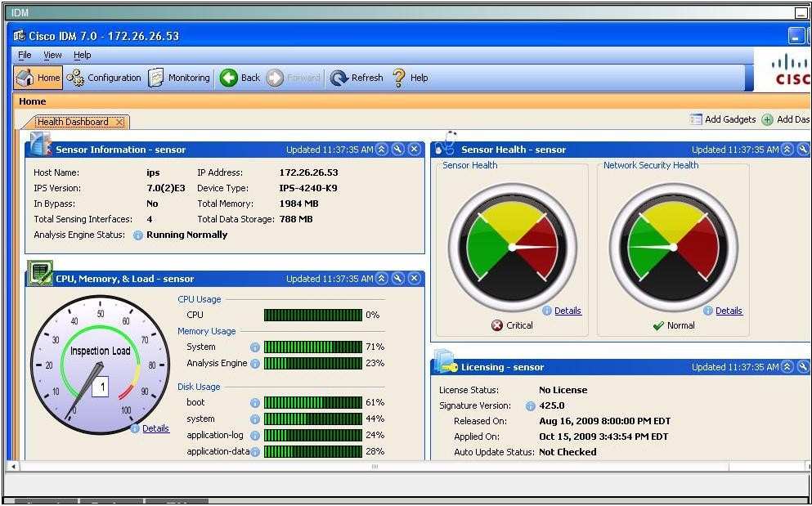Click the CPU usage bar
This screenshot has height=506, width=812.
pos(313,315)
